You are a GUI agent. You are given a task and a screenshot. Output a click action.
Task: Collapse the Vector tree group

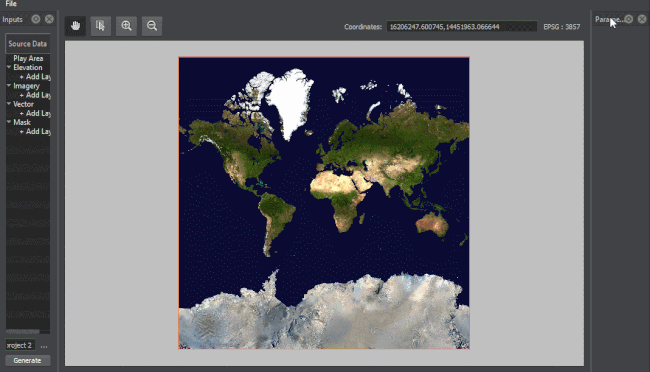pos(9,104)
